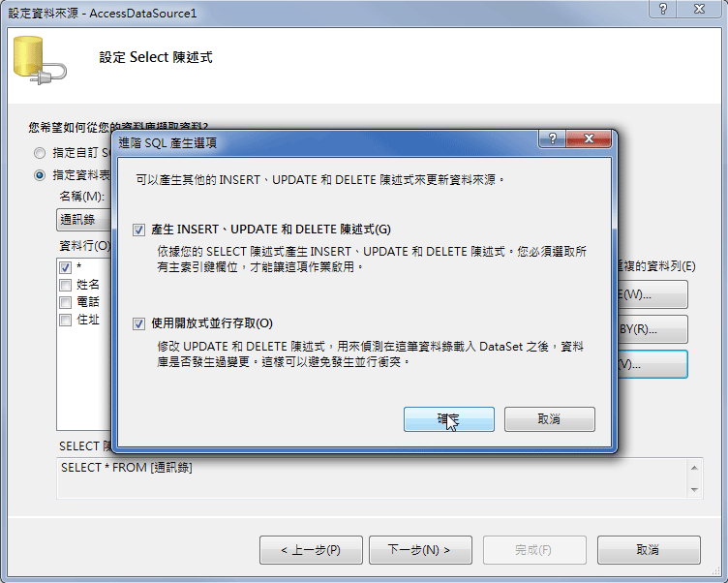Open the 通訊錄 table name dropdown
Viewport: 728px width, 583px height.
[83, 220]
